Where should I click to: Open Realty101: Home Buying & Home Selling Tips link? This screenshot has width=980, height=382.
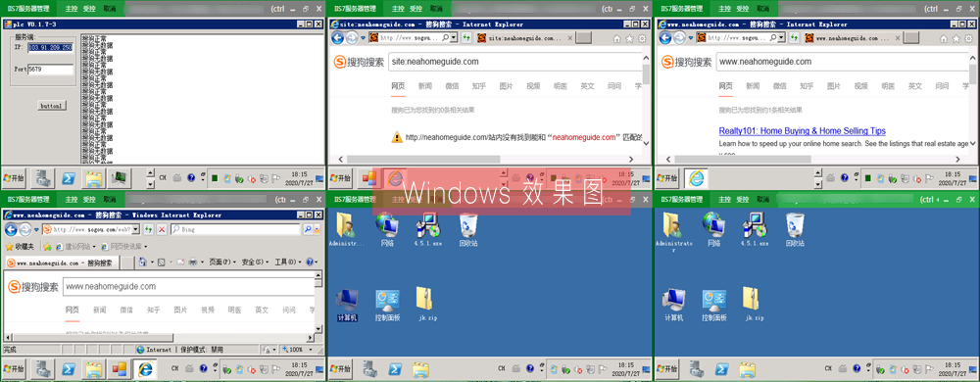pyautogui.click(x=802, y=130)
